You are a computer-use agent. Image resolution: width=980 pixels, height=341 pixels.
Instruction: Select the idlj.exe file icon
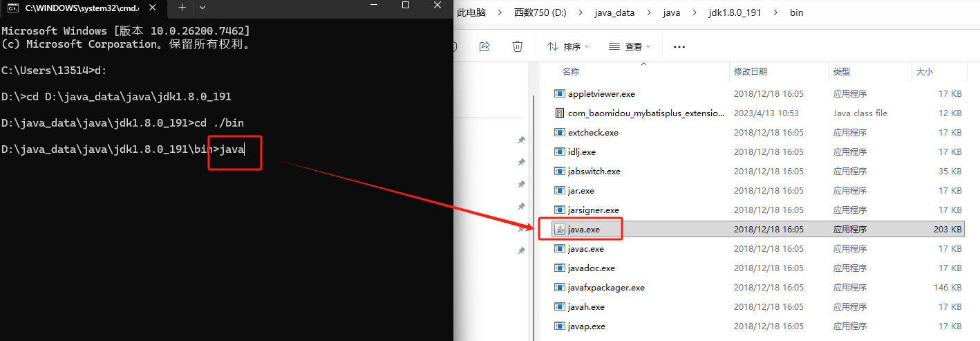click(x=560, y=151)
